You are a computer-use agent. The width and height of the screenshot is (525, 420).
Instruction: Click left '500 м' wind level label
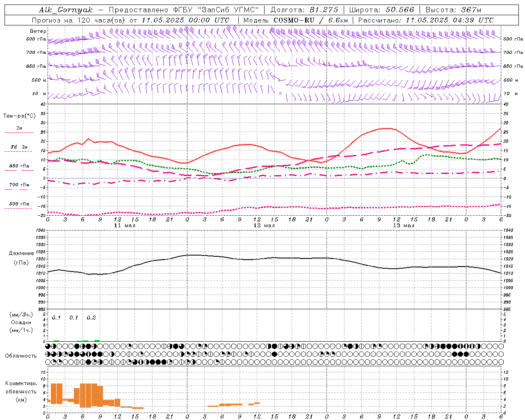click(39, 80)
